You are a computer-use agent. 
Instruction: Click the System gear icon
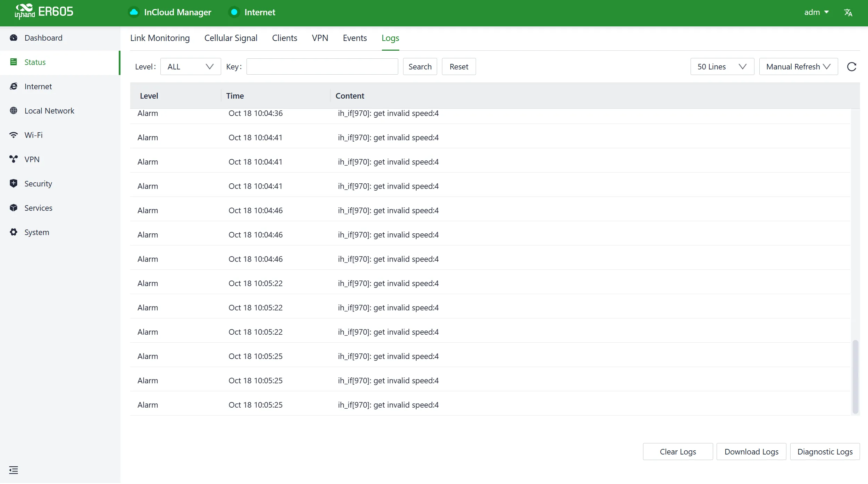tap(14, 232)
